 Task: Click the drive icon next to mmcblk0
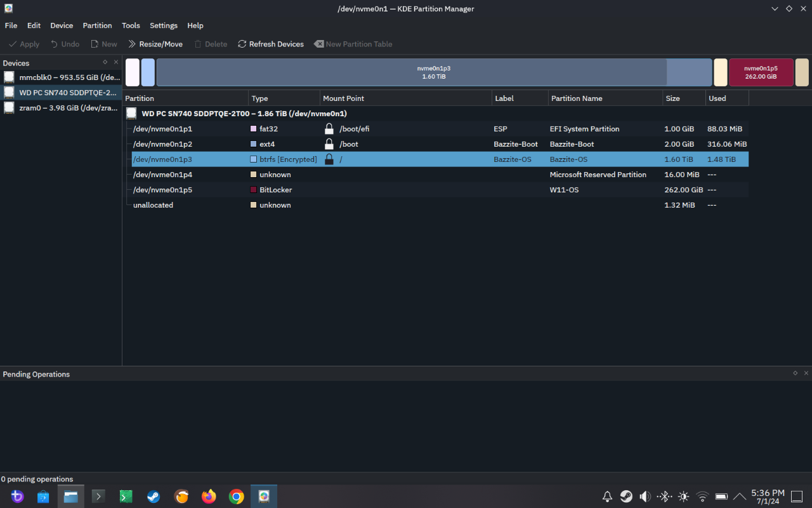[9, 77]
